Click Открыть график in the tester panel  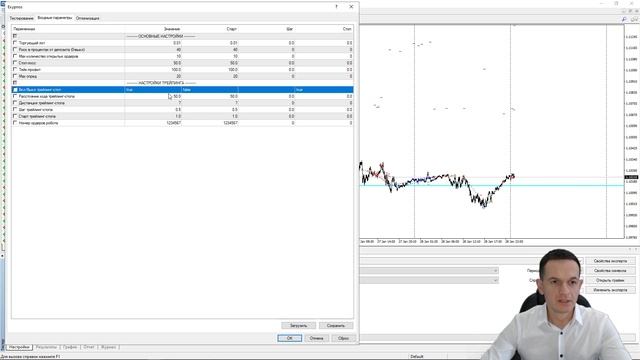[610, 280]
